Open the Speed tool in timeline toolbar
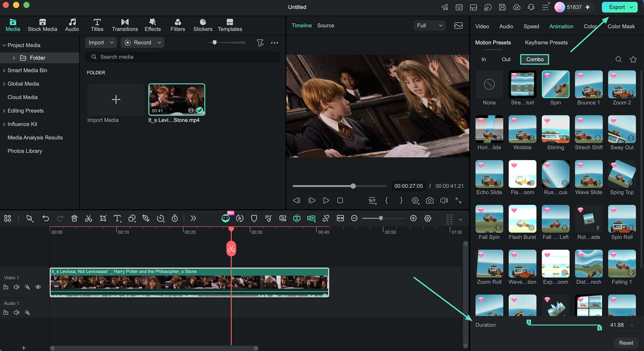The image size is (644, 351). click(161, 218)
